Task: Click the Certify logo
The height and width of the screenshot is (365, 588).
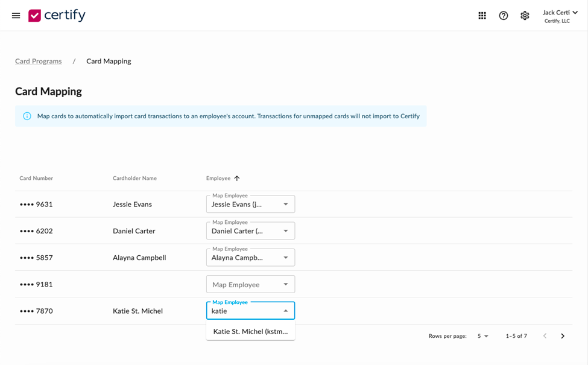Action: click(x=57, y=15)
